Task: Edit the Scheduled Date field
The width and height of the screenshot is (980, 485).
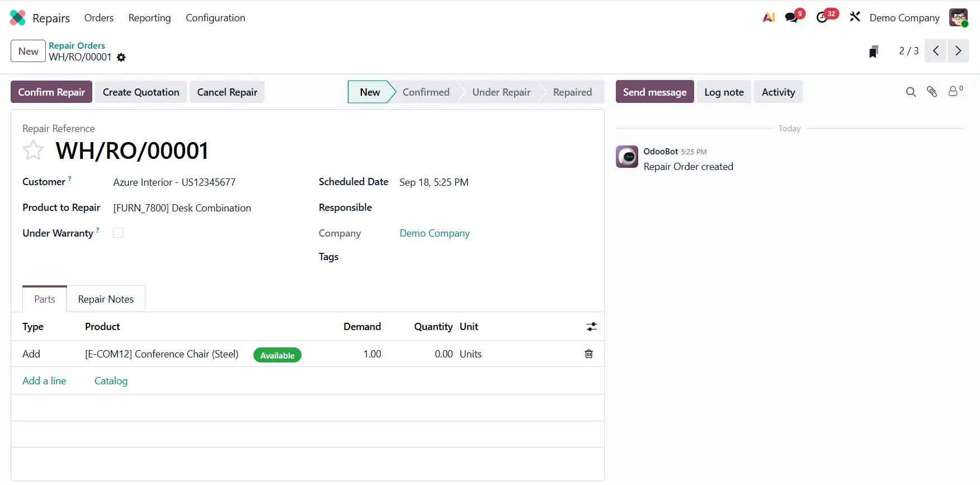Action: tap(434, 182)
